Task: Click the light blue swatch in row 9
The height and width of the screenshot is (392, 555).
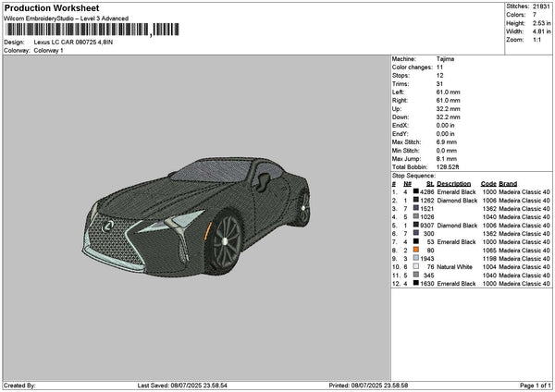Action: coord(416,258)
